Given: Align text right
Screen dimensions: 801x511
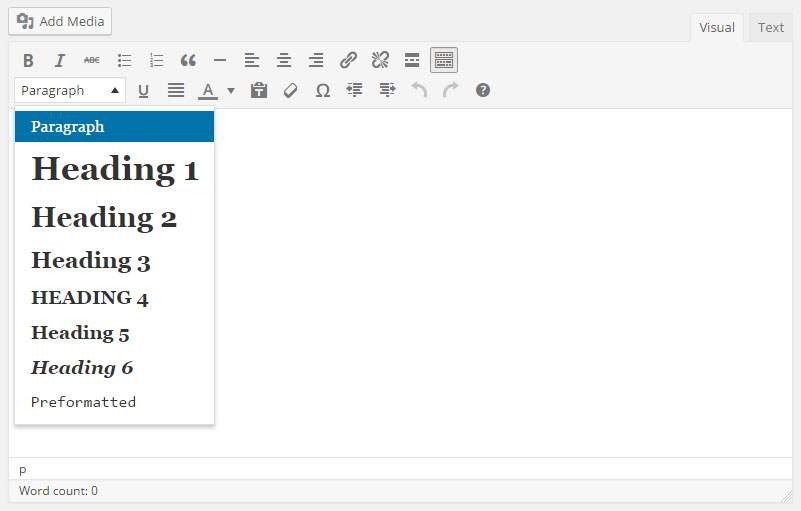Looking at the screenshot, I should click(316, 60).
